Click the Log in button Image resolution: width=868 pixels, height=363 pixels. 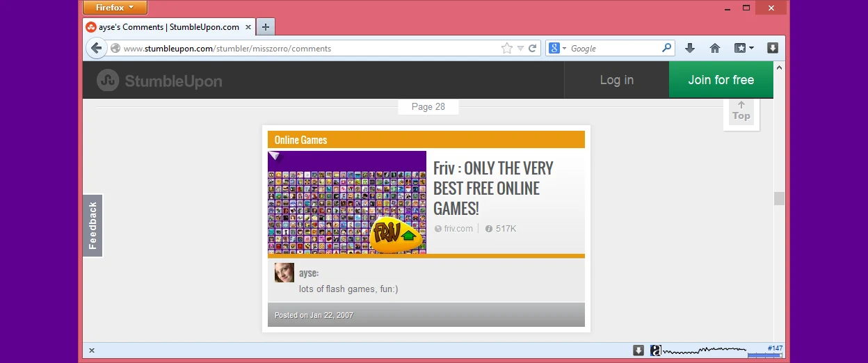(x=617, y=80)
